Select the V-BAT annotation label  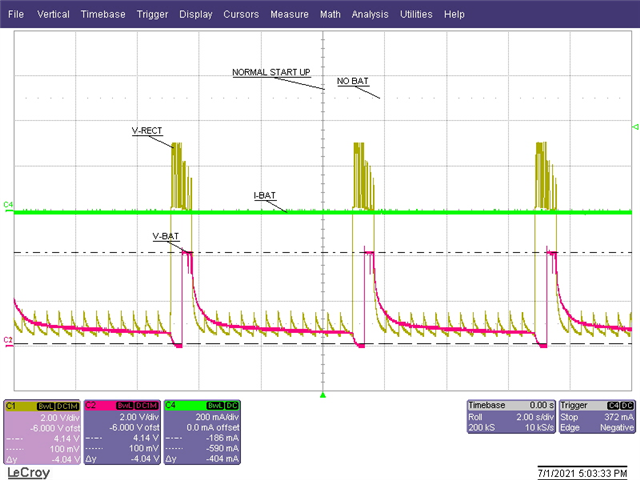click(166, 236)
